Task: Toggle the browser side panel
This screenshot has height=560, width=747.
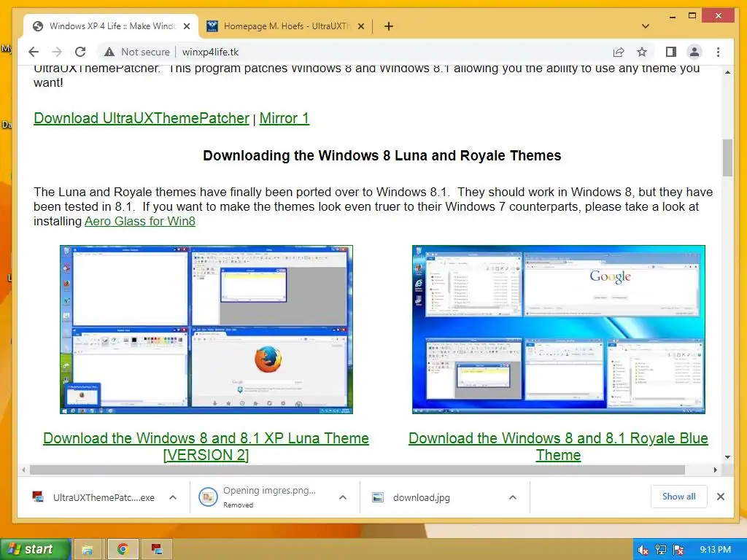Action: 671,52
